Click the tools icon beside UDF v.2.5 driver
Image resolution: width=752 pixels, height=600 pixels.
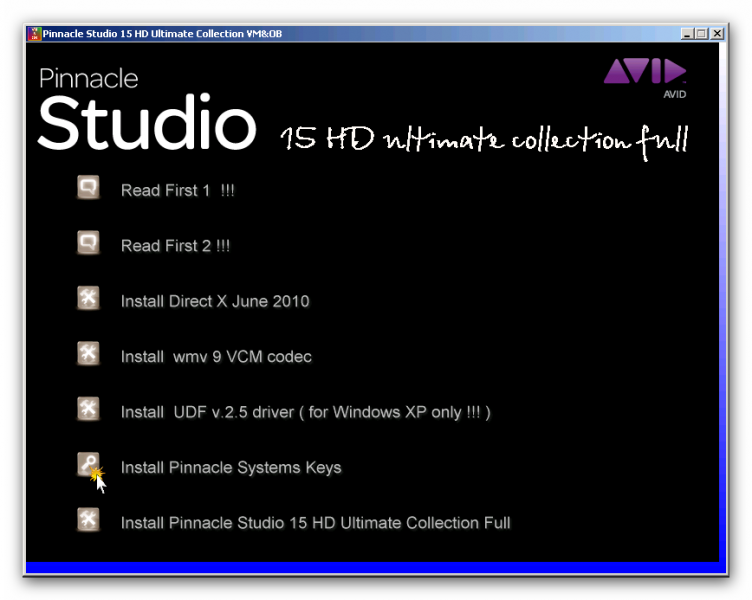click(x=88, y=409)
